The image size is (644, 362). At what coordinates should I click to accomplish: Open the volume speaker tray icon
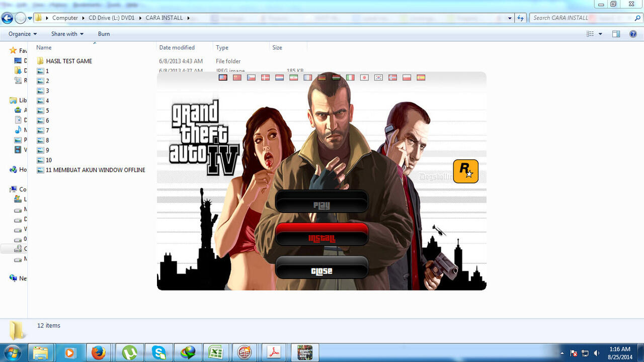[x=597, y=353]
